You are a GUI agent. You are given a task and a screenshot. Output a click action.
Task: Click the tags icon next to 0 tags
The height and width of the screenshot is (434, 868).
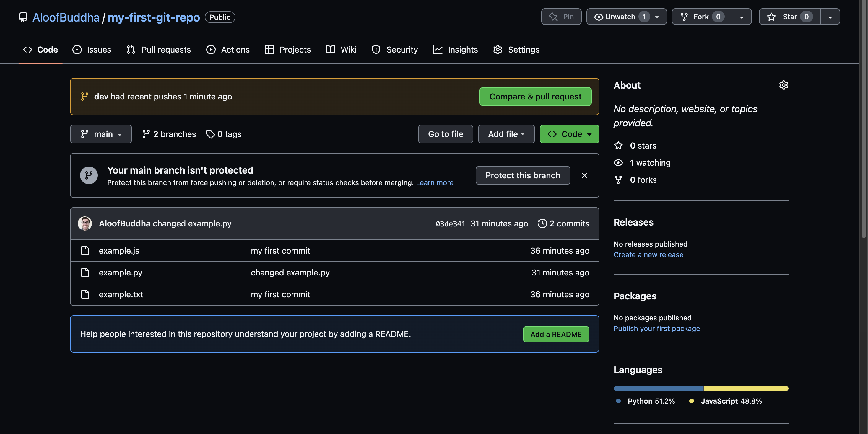[210, 134]
